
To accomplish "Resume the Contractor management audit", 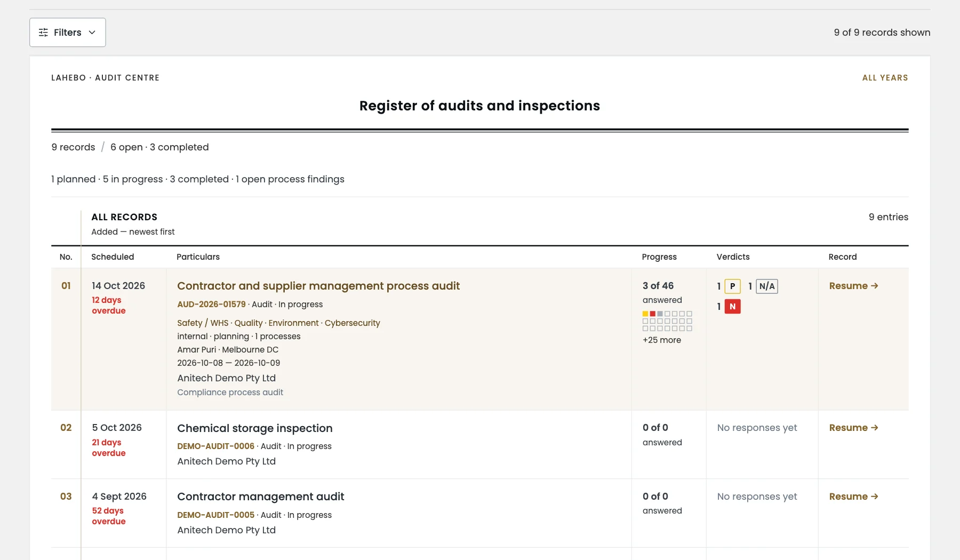I will tap(853, 497).
